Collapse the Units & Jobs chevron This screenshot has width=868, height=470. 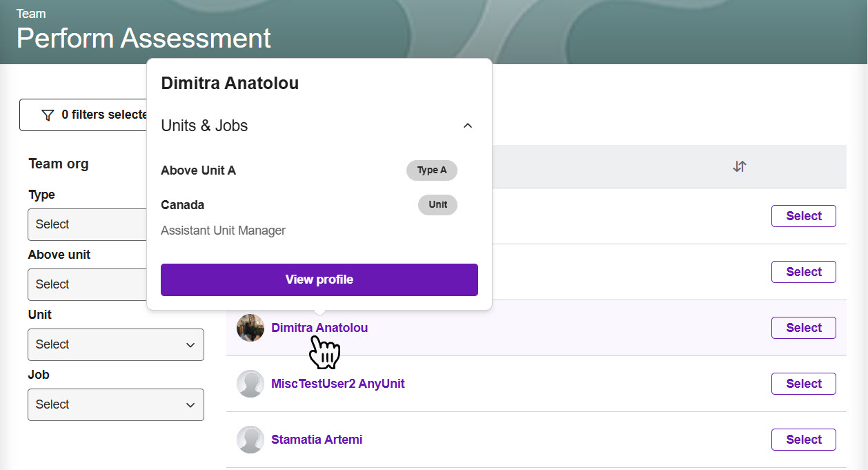click(468, 126)
